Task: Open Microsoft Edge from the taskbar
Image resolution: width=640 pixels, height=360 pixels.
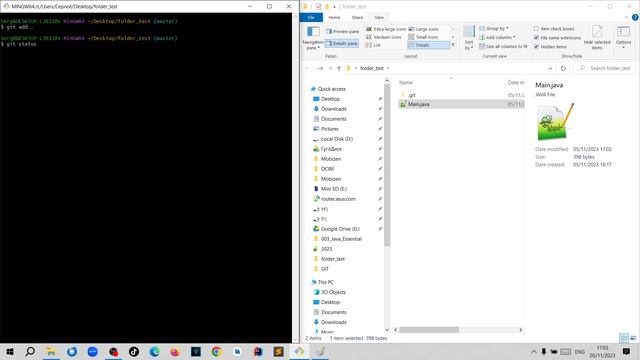Action: click(154, 351)
